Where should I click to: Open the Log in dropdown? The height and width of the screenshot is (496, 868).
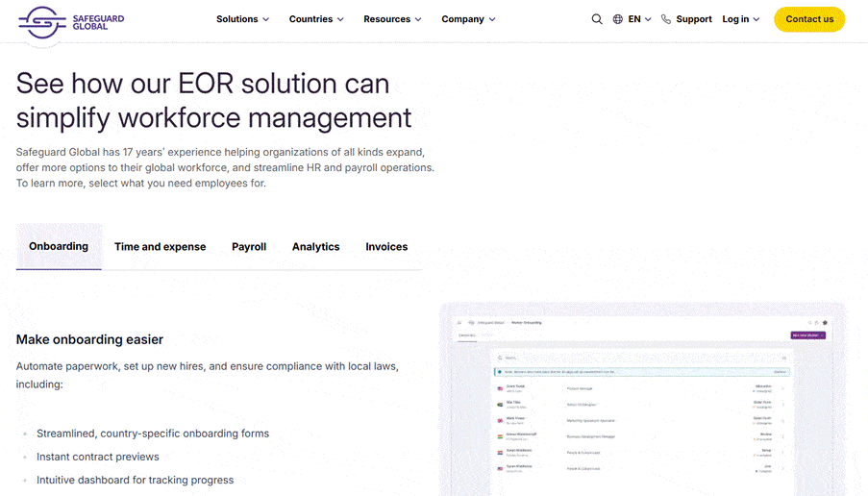tap(740, 19)
